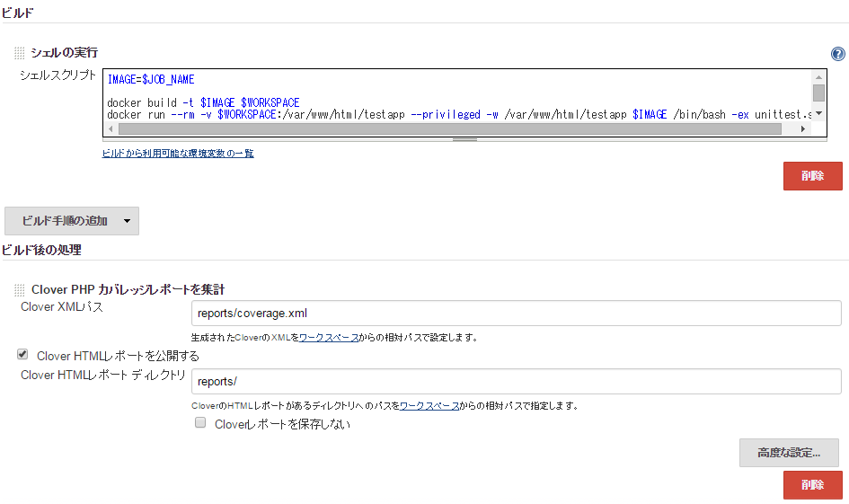Image resolution: width=849 pixels, height=504 pixels.
Task: Click the vertical scrollbar thumb in the script box
Action: click(x=818, y=93)
